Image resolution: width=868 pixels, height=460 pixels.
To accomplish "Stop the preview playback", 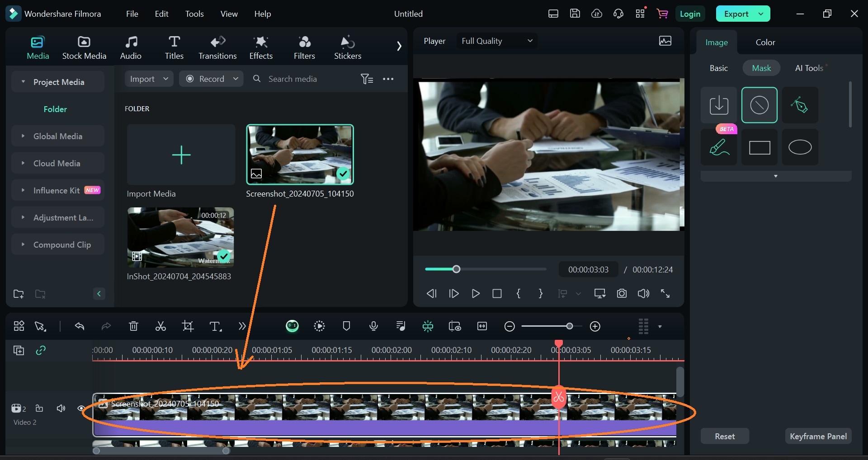I will click(x=497, y=294).
